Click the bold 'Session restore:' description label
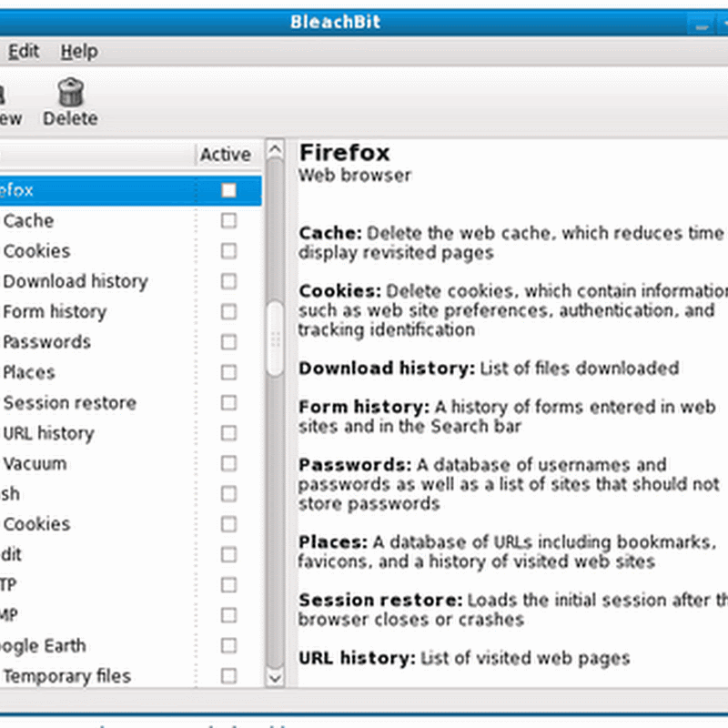This screenshot has width=728, height=728. point(380,600)
